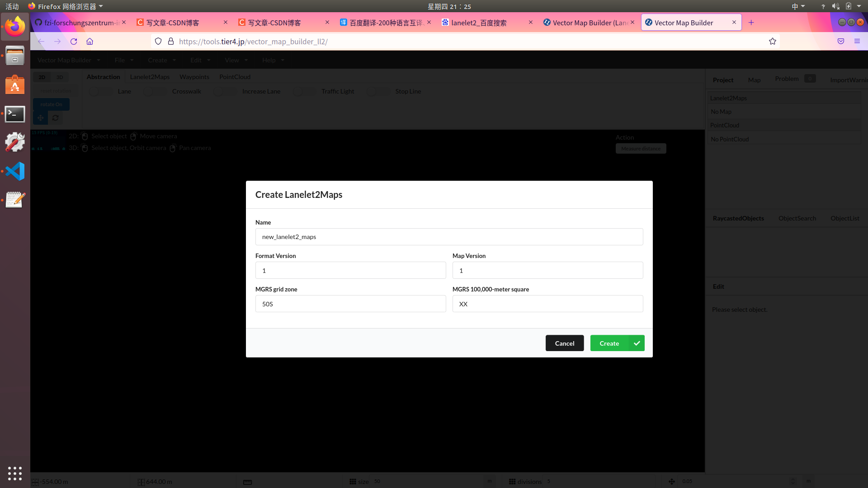868x488 pixels.
Task: Switch to the PointCloud tab
Action: (235, 77)
